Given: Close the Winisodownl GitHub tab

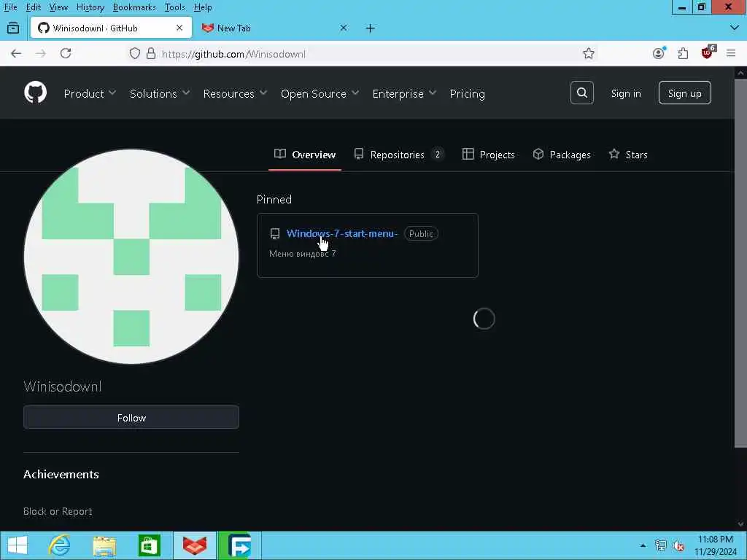Looking at the screenshot, I should coord(179,28).
